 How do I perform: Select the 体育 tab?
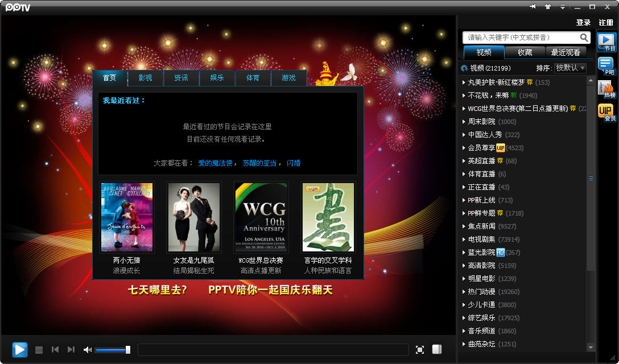253,78
